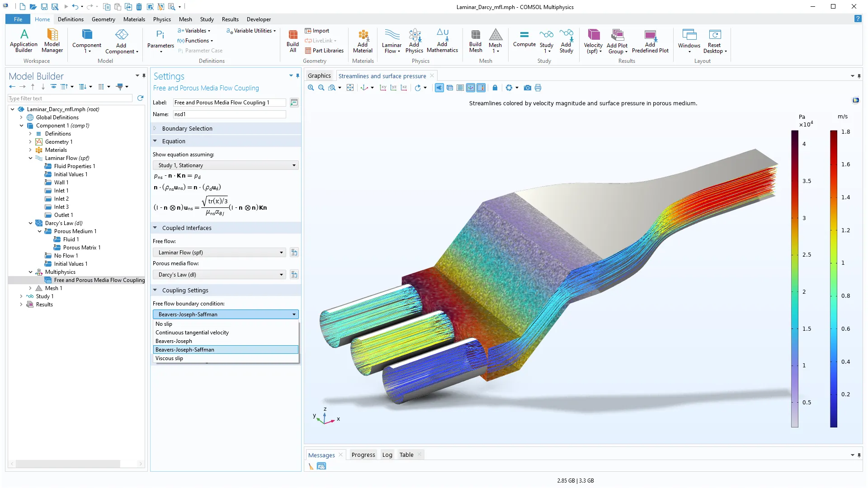Switch to the Progress tab

[363, 455]
